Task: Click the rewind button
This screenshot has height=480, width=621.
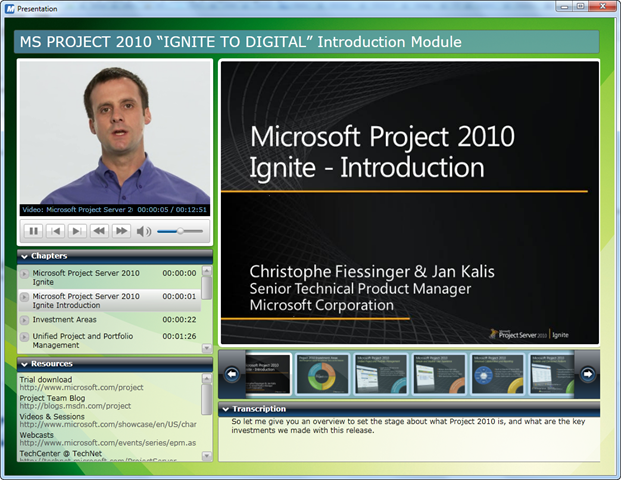Action: coord(99,231)
